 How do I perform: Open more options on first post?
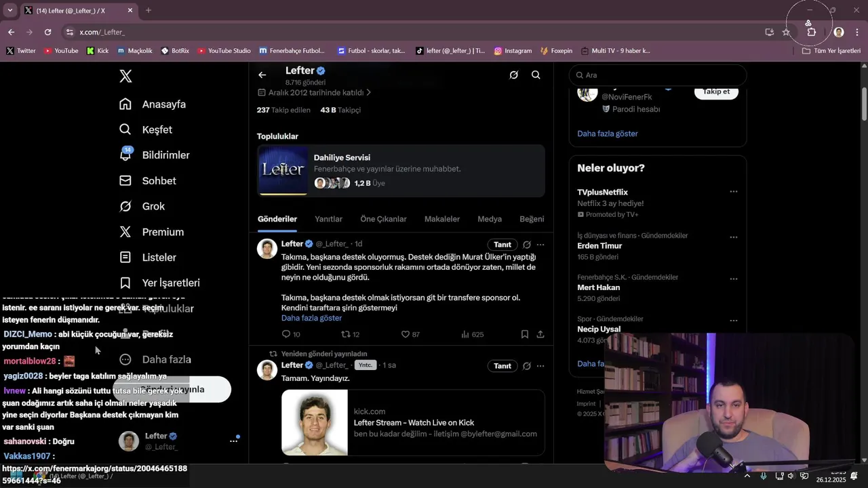[x=540, y=245]
